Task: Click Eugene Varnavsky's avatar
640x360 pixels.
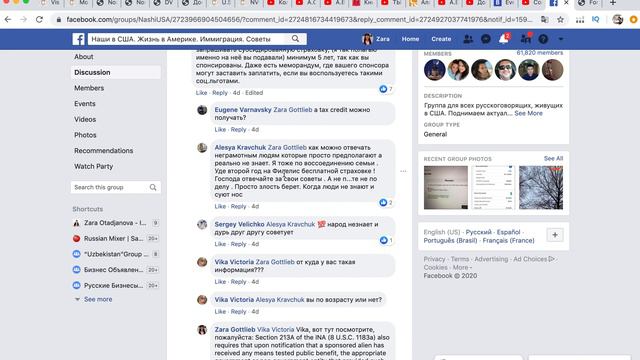Action: pos(202,110)
